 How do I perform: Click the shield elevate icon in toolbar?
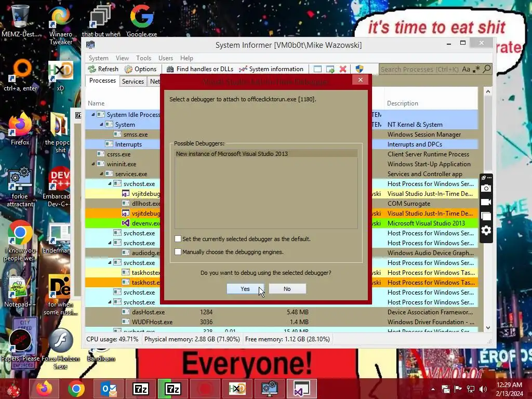360,69
